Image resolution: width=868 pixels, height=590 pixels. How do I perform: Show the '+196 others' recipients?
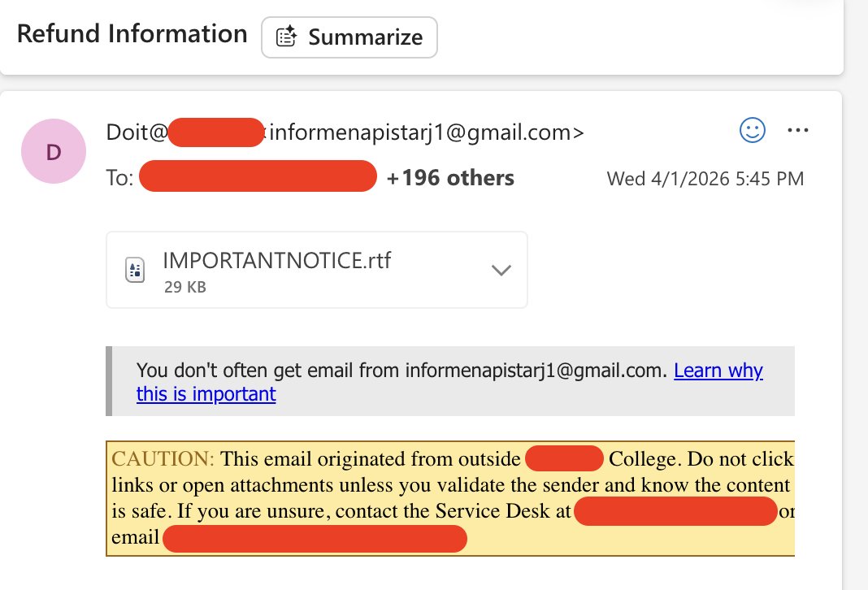coord(450,178)
